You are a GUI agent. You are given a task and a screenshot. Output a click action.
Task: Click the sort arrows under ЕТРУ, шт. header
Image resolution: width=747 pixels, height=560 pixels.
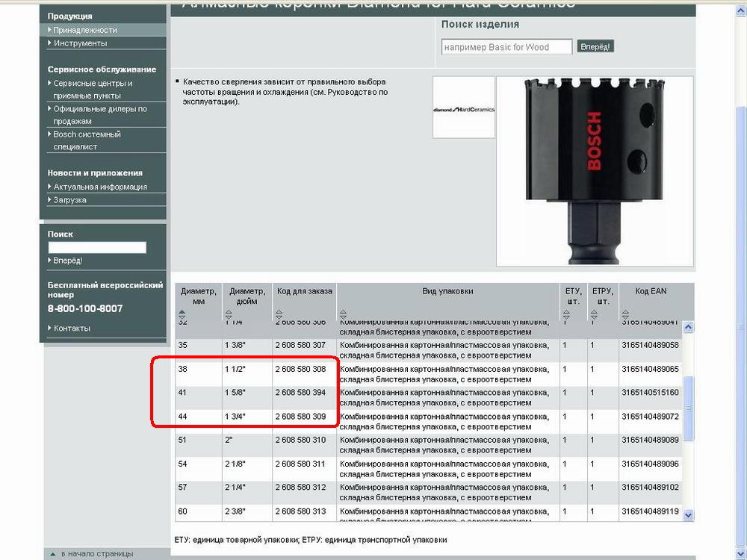point(594,314)
